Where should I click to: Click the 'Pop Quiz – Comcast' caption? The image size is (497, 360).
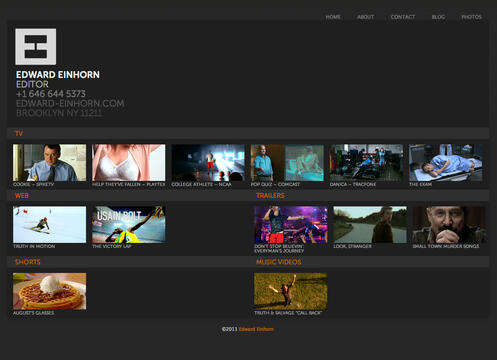click(275, 184)
